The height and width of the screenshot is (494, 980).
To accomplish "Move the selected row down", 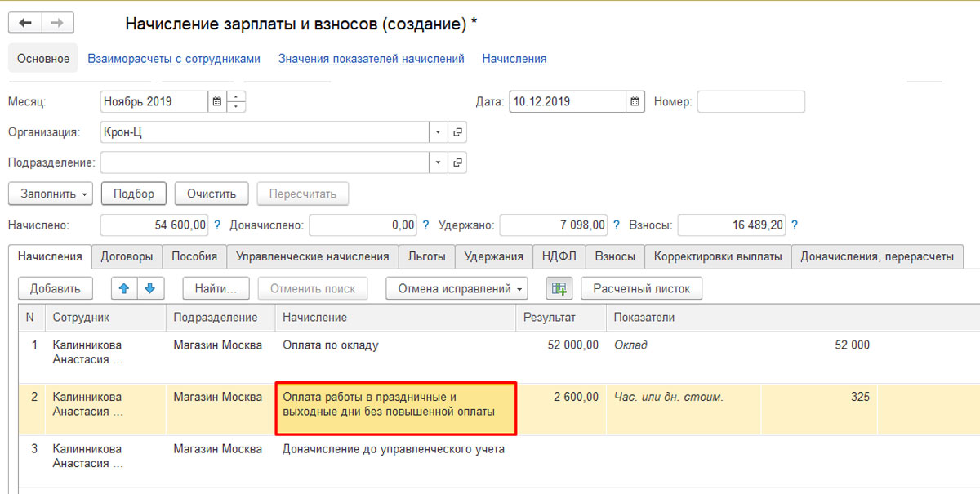I will (x=150, y=288).
